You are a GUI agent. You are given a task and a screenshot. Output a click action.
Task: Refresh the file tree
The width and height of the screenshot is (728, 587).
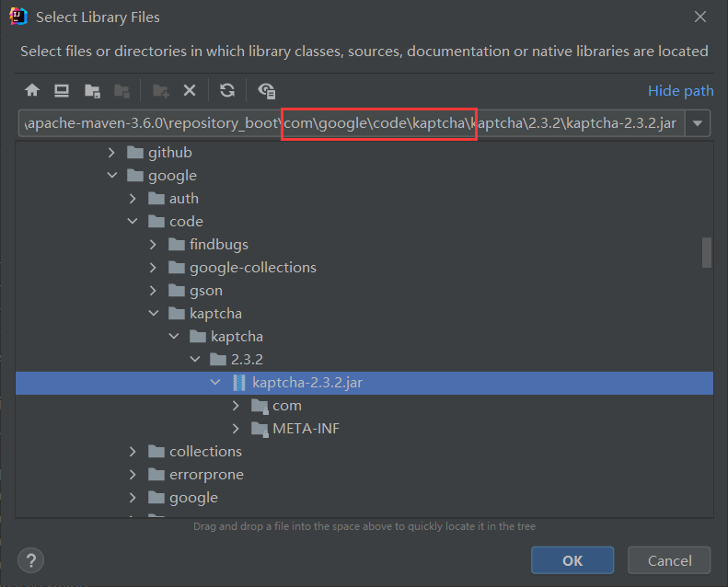[227, 90]
